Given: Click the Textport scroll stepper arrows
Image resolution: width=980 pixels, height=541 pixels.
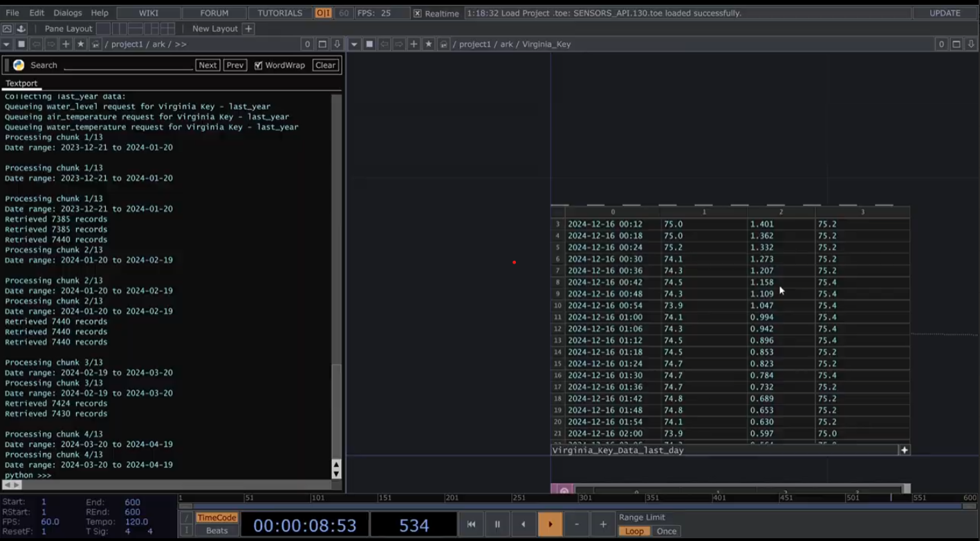Looking at the screenshot, I should (336, 469).
